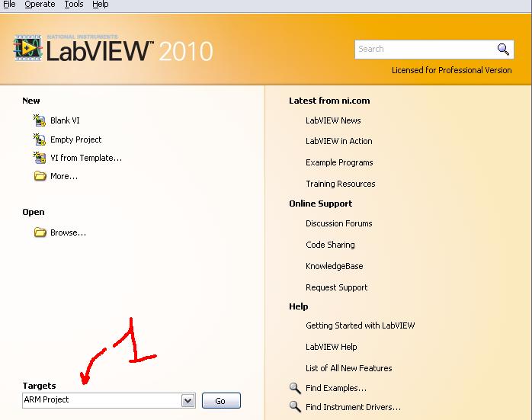
Task: Open the Operate menu
Action: (40, 5)
